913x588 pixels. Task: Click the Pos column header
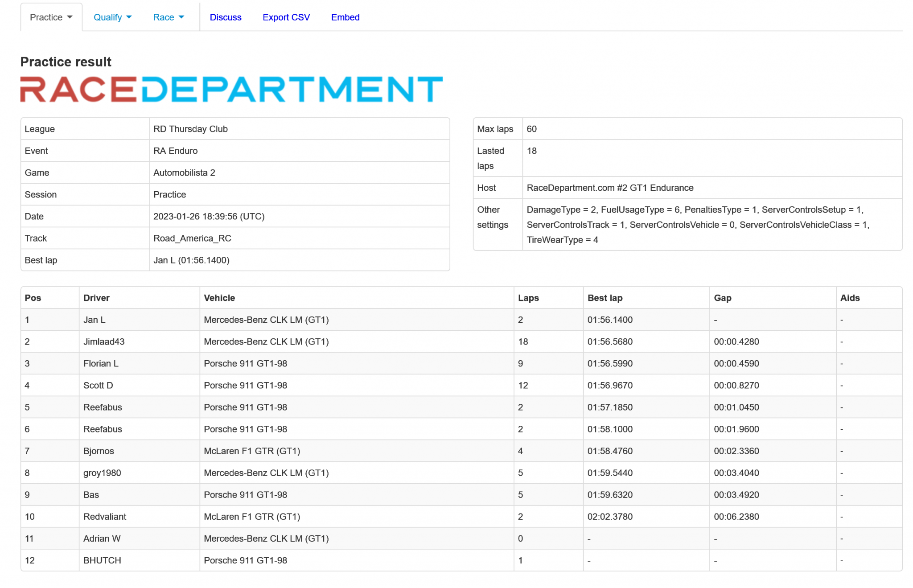(x=33, y=298)
